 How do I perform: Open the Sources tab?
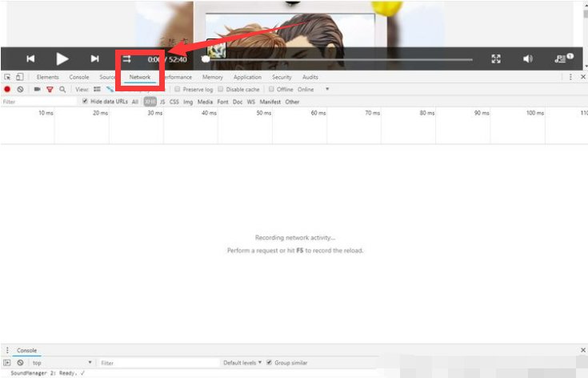tap(107, 77)
